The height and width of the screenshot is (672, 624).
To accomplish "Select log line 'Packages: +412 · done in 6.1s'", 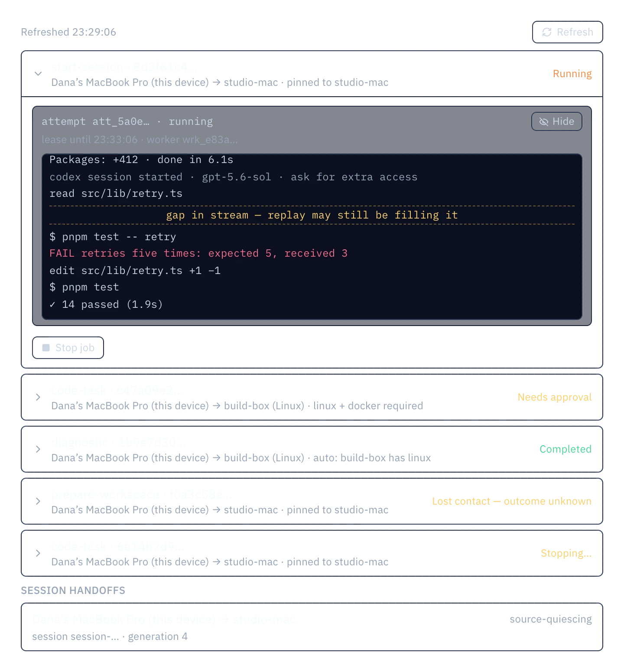I will point(141,160).
